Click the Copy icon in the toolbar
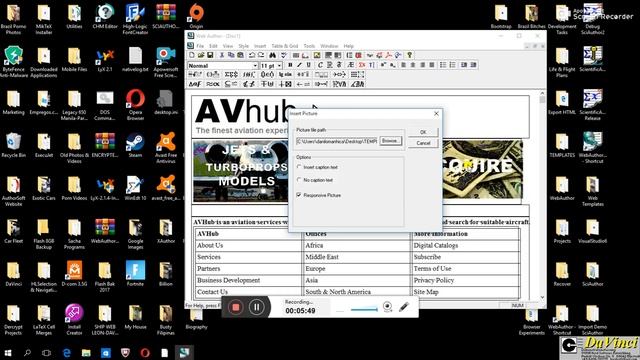Image resolution: width=640 pixels, height=360 pixels. [231, 55]
